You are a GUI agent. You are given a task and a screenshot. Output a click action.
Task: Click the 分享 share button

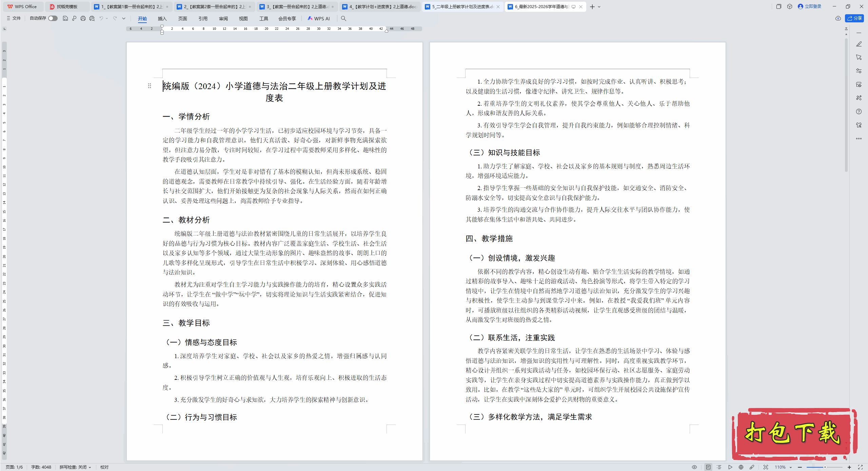click(x=854, y=18)
